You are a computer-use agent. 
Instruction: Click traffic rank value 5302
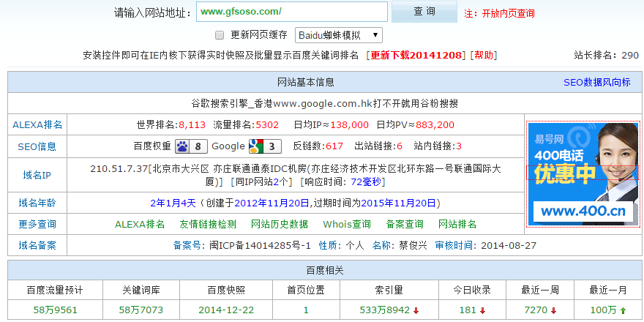(267, 125)
